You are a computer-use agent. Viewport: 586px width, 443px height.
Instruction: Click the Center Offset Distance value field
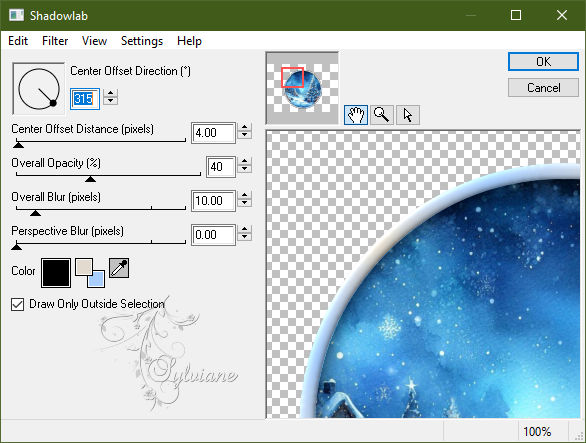(213, 133)
